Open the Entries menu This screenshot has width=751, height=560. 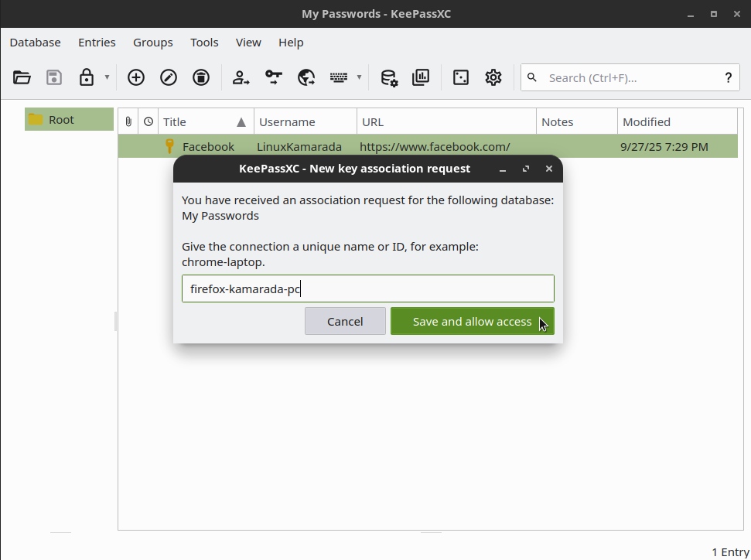pos(97,43)
